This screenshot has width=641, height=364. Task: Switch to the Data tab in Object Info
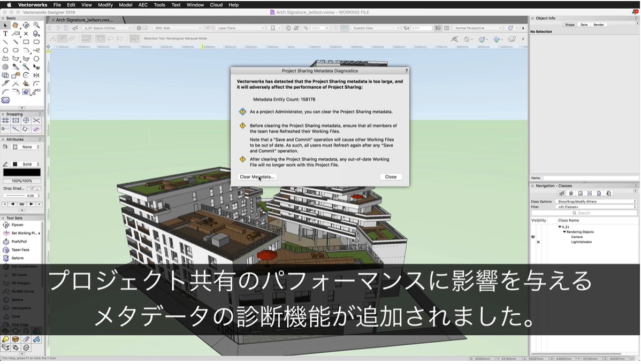point(584,25)
